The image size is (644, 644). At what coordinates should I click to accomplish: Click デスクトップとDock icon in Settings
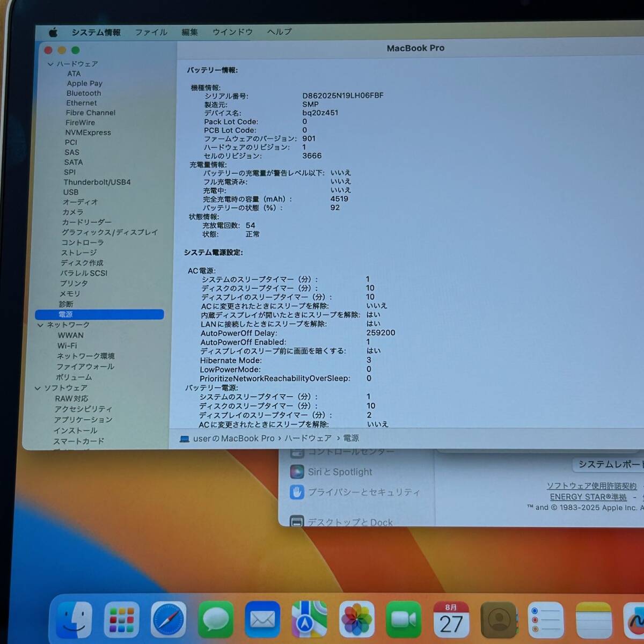297,522
